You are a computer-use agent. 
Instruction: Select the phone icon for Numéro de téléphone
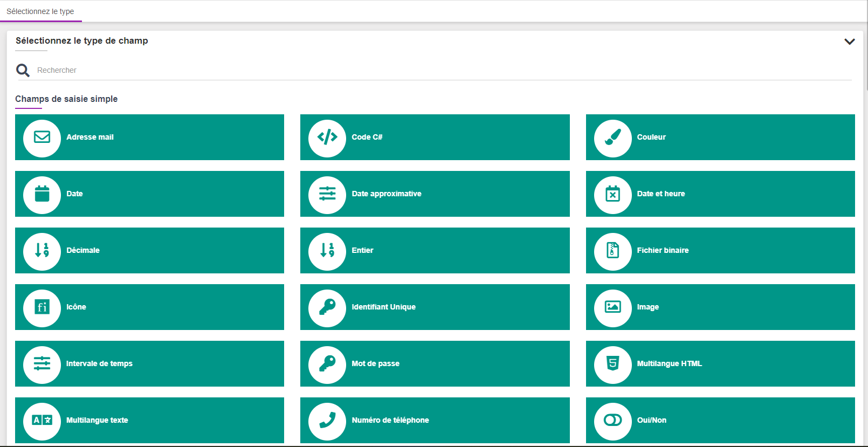(327, 421)
